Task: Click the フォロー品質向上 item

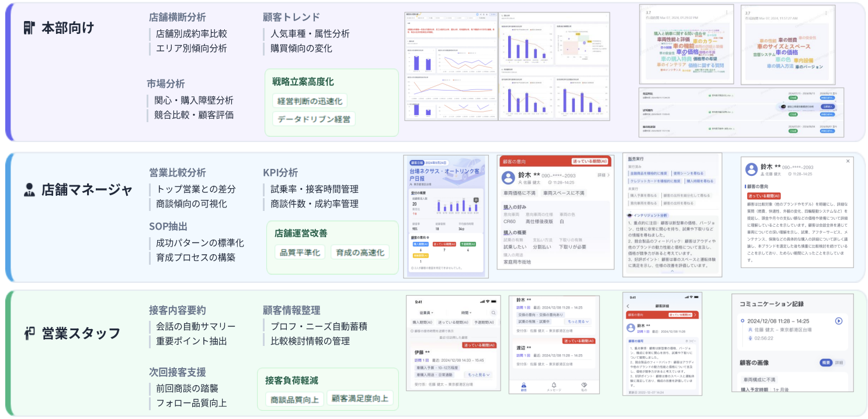Action: tap(192, 403)
